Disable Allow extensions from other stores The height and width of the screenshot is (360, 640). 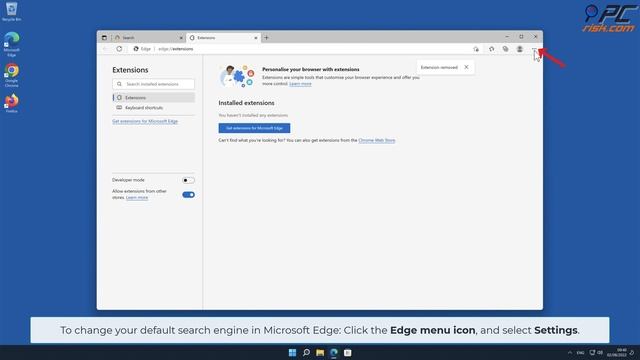[x=188, y=195]
